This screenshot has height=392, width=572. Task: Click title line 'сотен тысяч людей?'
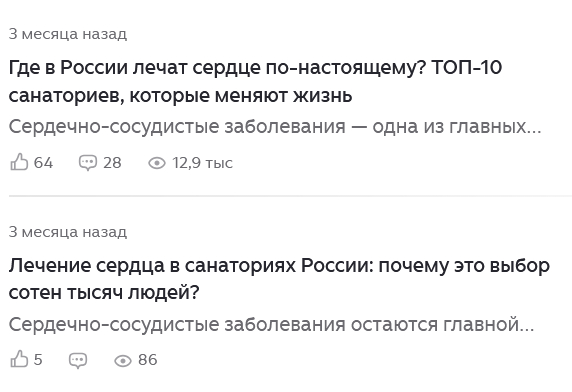coord(104,292)
